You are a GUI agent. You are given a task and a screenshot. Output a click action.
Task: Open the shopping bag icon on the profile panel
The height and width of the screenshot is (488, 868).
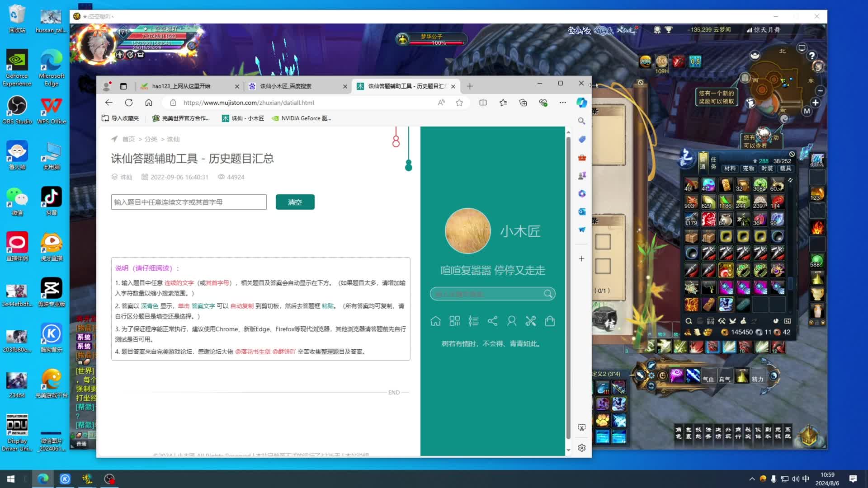click(550, 321)
